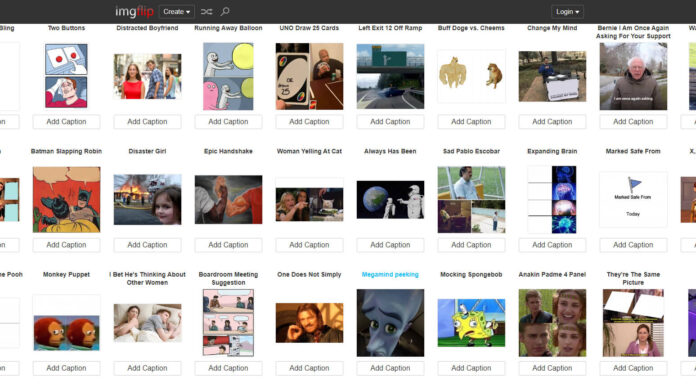
Task: Click Add Caption under Mocking Spongebob
Action: tap(471, 368)
